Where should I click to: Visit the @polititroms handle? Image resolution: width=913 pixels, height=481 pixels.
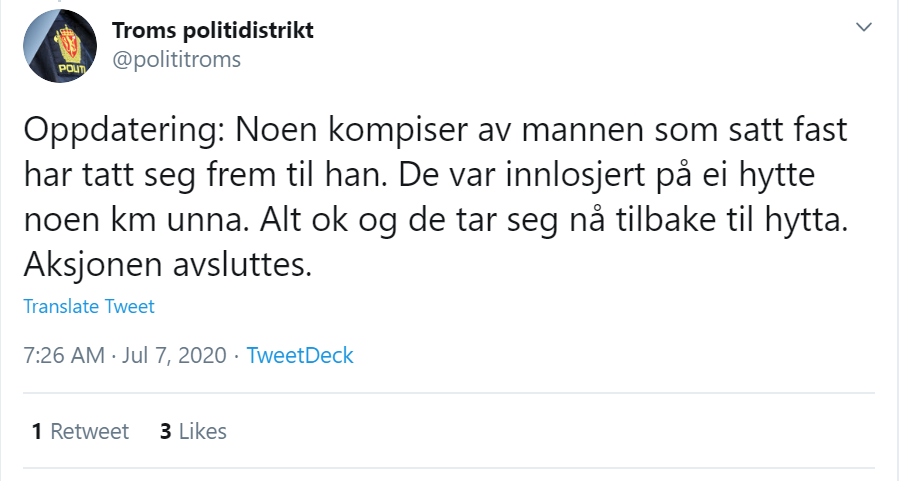click(176, 60)
